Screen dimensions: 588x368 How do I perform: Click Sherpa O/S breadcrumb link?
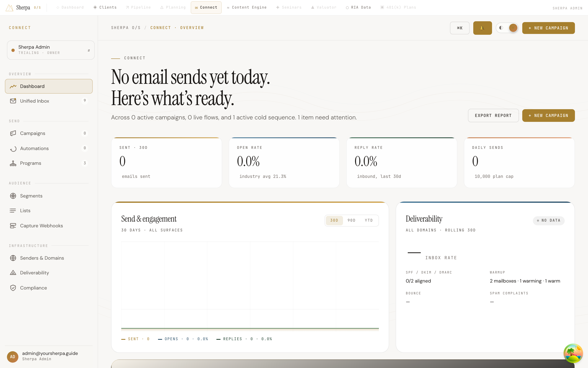(126, 28)
